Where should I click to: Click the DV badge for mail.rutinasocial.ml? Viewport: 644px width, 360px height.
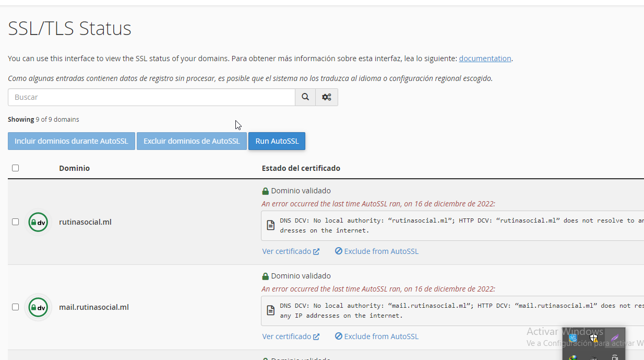[38, 307]
